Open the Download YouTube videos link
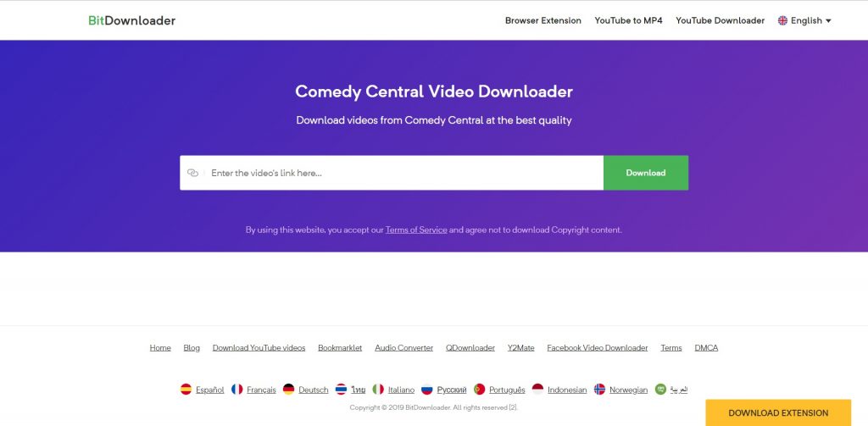The height and width of the screenshot is (426, 868). (x=259, y=348)
